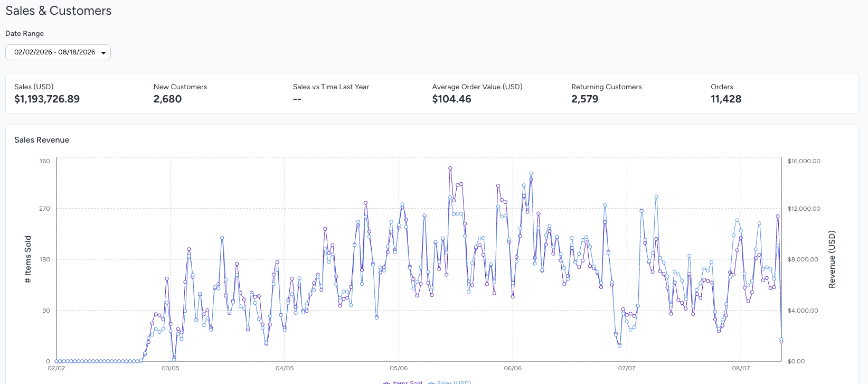This screenshot has width=868, height=384.
Task: Click the 04/05 date axis label
Action: 285,368
